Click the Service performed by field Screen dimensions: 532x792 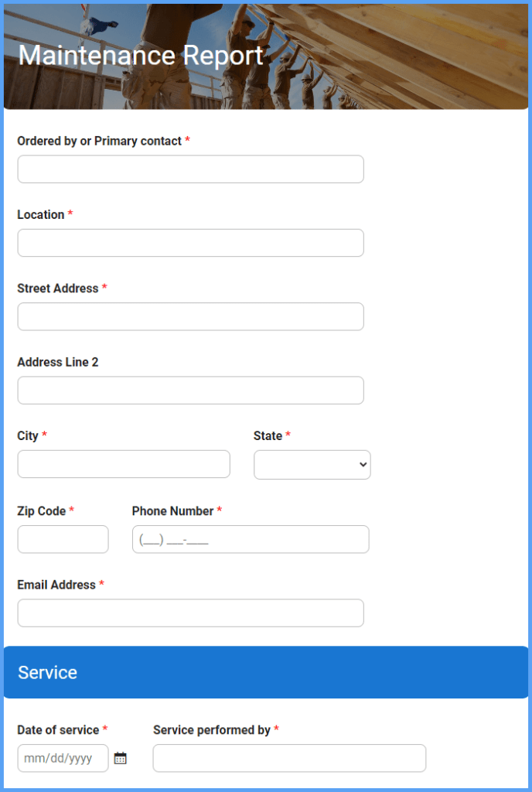pyautogui.click(x=289, y=758)
